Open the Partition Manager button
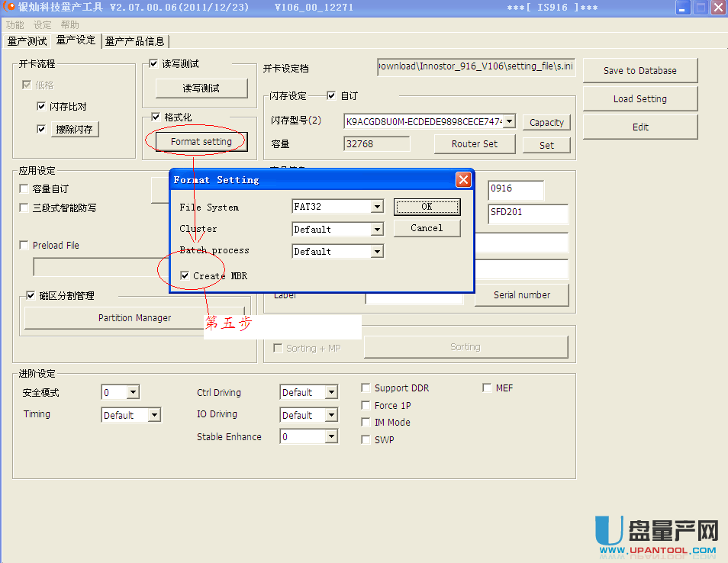Image resolution: width=728 pixels, height=563 pixels. tap(134, 318)
